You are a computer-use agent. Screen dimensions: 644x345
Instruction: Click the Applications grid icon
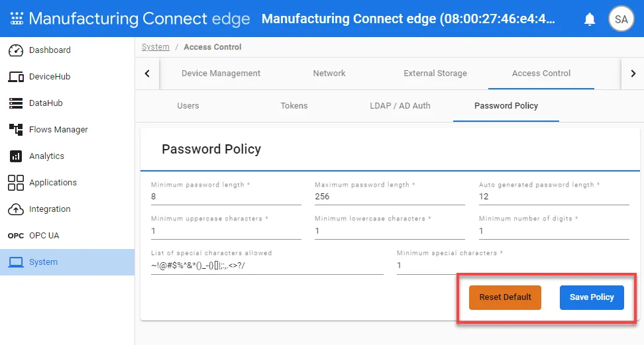pos(16,183)
